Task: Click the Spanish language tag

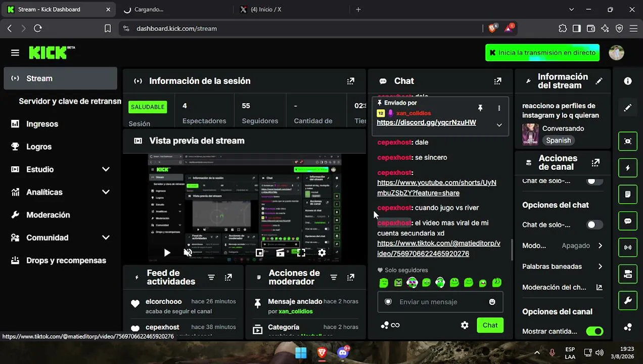Action: point(558,141)
